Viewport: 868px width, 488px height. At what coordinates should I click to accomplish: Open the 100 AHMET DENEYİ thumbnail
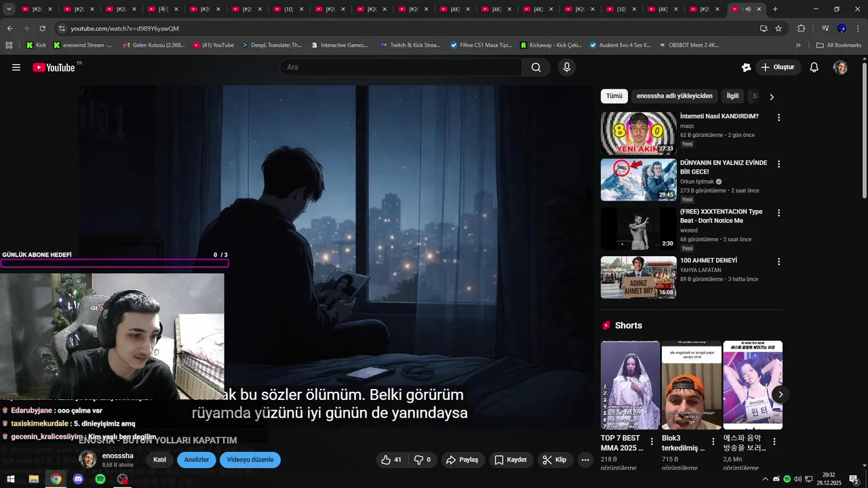(638, 277)
